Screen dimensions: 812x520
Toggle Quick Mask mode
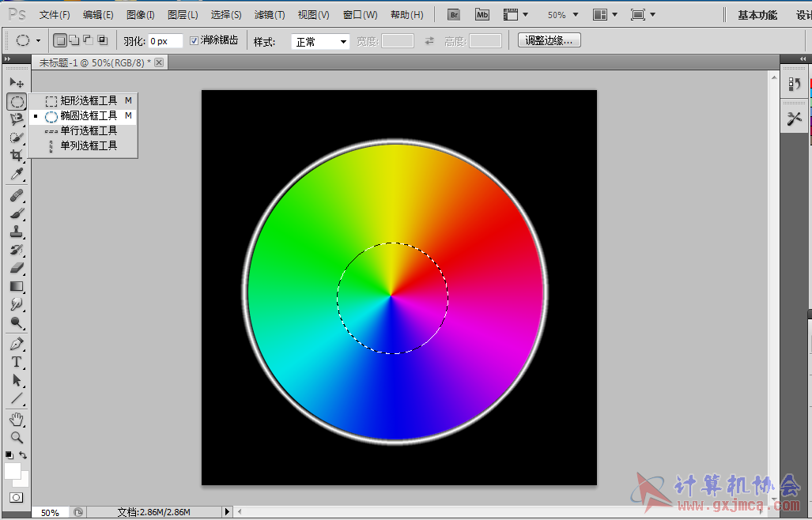point(17,498)
